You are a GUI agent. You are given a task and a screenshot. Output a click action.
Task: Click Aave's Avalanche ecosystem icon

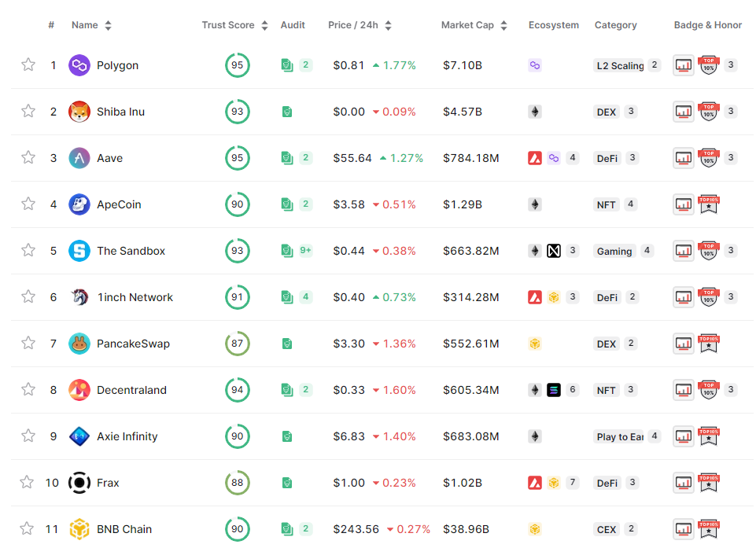535,157
